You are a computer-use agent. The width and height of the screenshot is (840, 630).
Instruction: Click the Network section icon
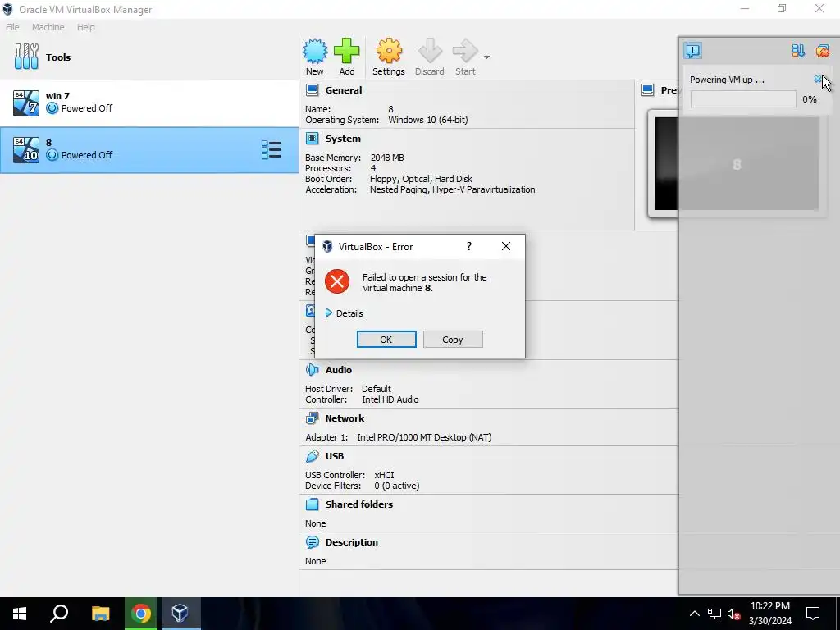tap(313, 418)
